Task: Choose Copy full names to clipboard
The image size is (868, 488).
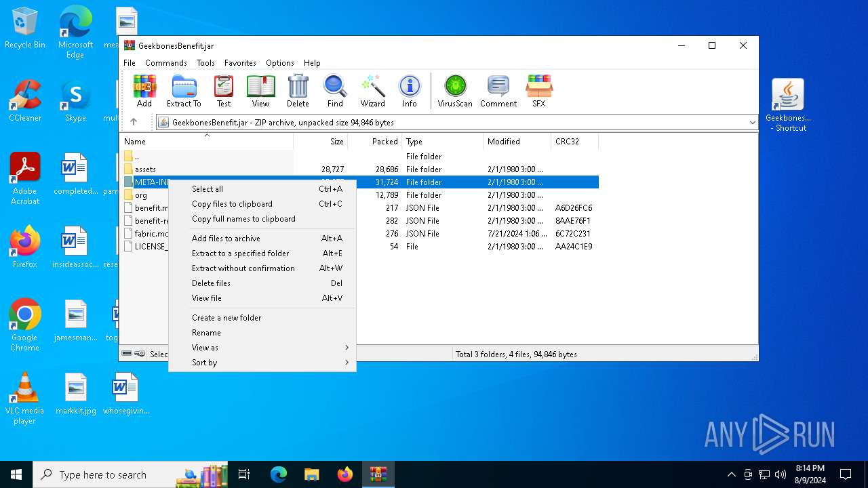Action: coord(262,219)
